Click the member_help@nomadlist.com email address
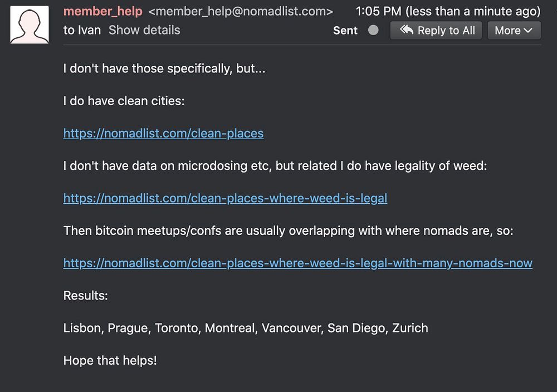Image resolution: width=557 pixels, height=392 pixels. click(241, 11)
